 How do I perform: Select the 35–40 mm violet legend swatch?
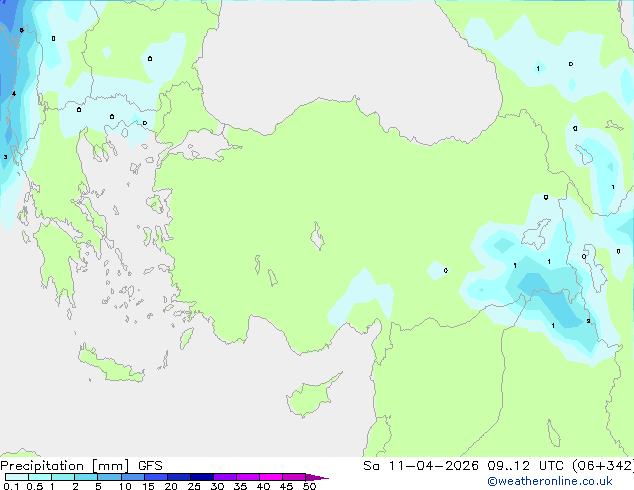click(248, 477)
